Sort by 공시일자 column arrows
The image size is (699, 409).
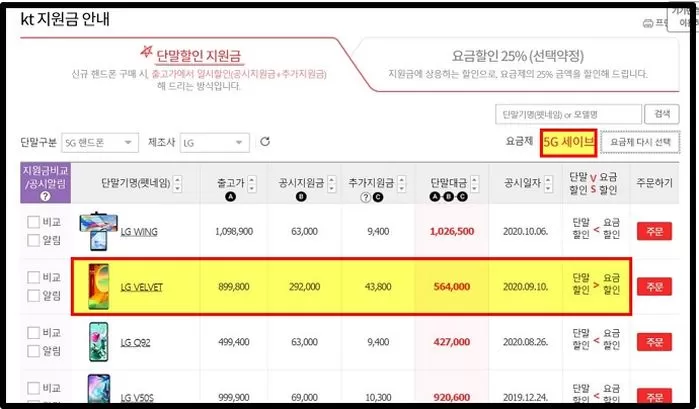click(x=548, y=183)
